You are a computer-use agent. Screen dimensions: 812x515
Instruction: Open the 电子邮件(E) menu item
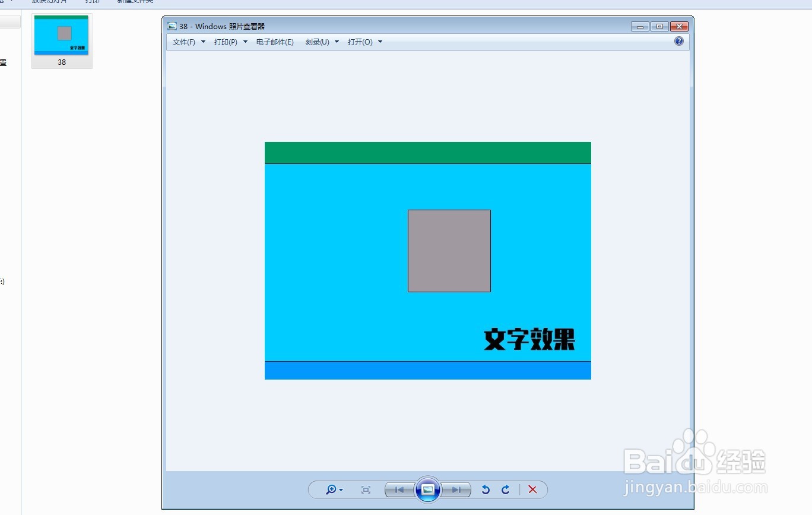[x=275, y=42]
